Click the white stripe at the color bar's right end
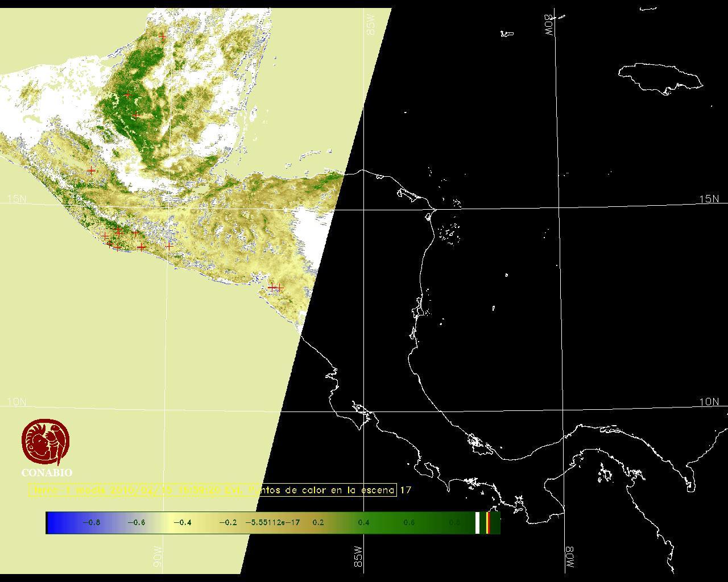The image size is (728, 582). pos(477,522)
